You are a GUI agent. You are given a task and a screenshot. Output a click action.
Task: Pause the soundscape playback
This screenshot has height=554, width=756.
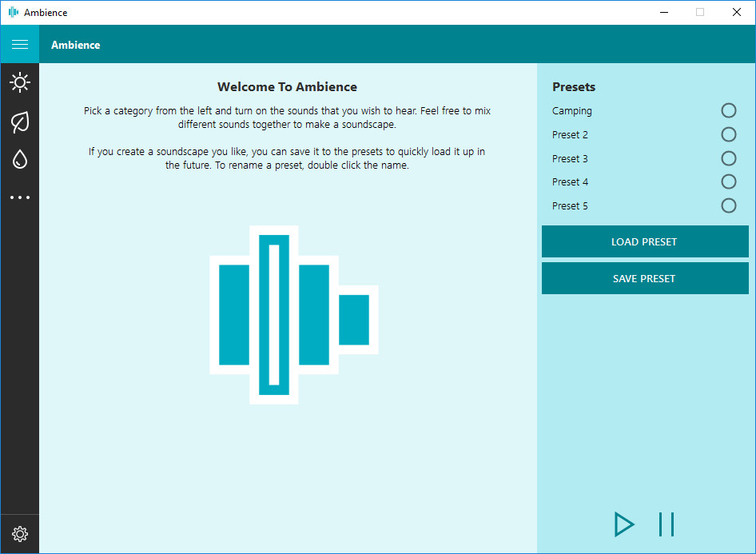point(666,524)
